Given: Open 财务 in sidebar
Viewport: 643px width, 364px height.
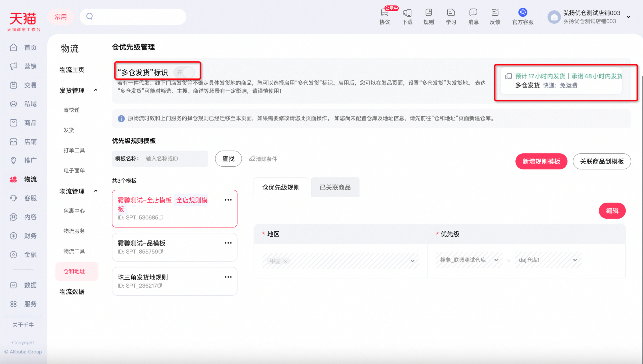Looking at the screenshot, I should [x=23, y=236].
